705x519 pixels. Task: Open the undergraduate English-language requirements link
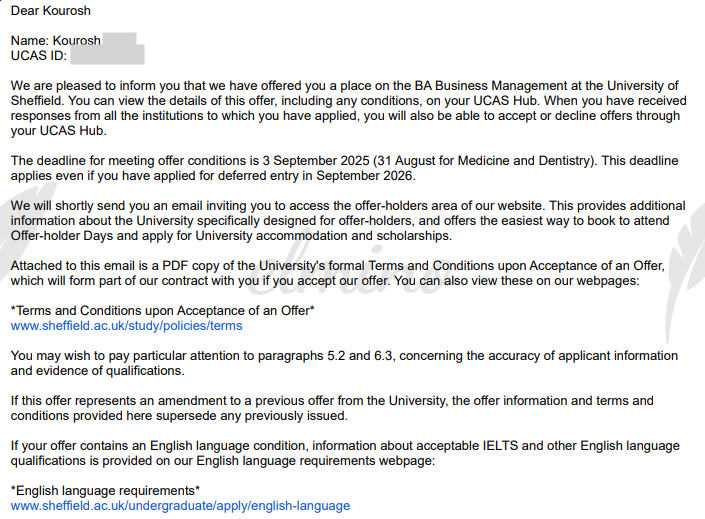(180, 506)
